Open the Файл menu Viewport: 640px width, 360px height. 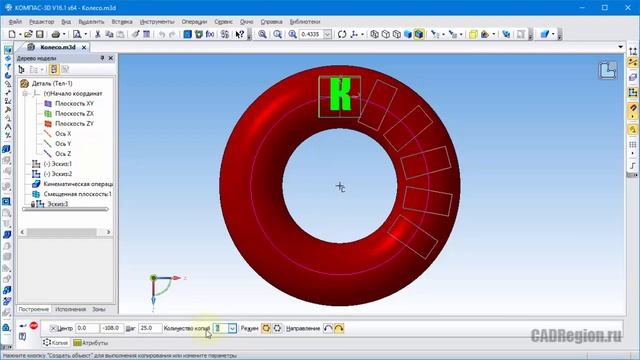click(15, 22)
